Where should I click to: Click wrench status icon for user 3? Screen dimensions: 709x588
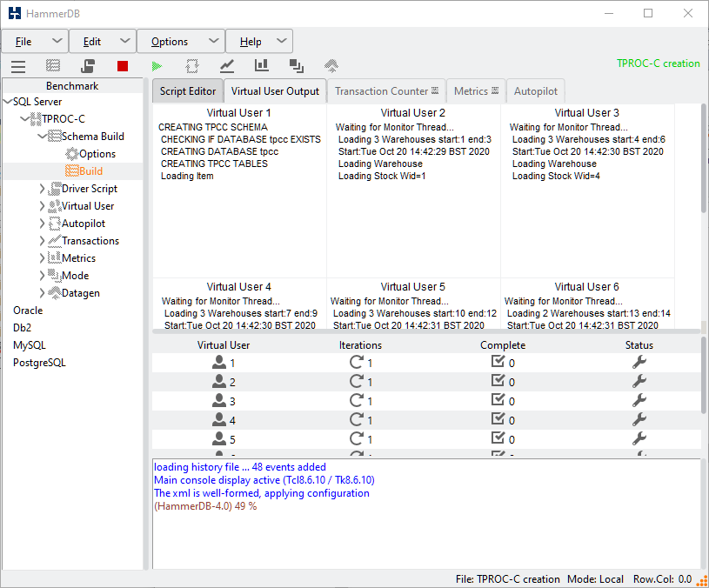639,400
